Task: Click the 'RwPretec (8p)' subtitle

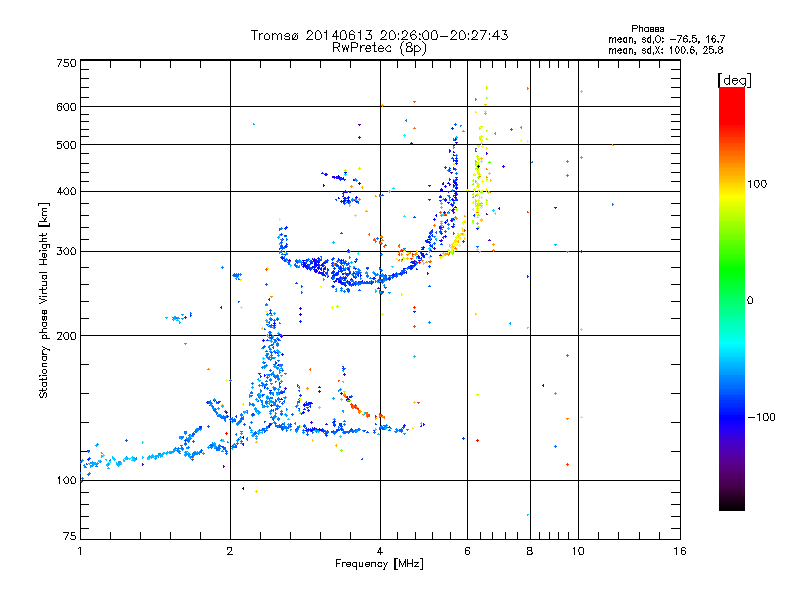Action: coord(379,48)
